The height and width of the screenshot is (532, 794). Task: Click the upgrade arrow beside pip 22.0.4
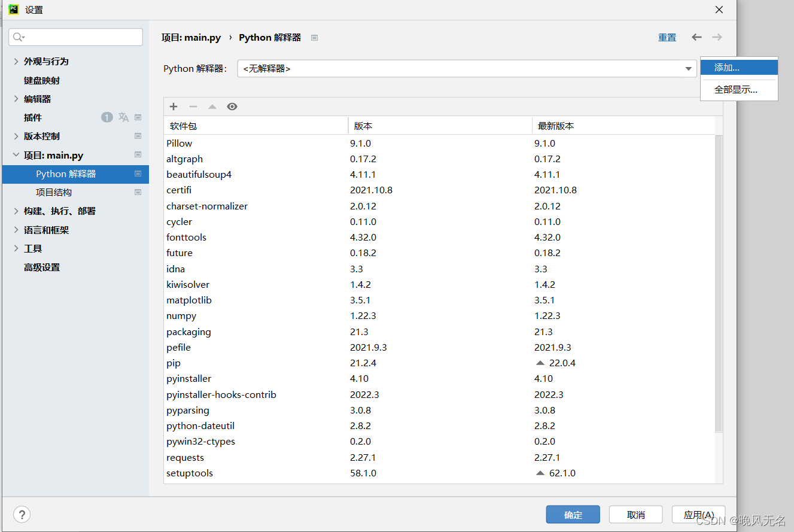point(540,363)
